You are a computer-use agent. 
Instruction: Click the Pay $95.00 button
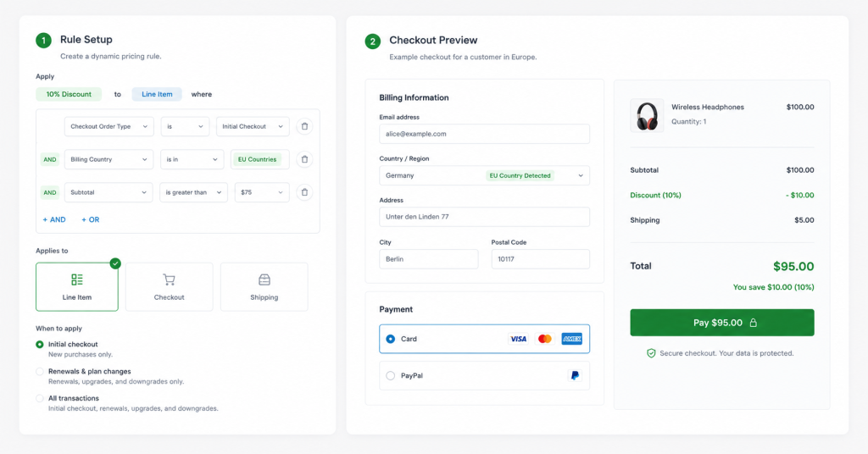click(x=722, y=323)
